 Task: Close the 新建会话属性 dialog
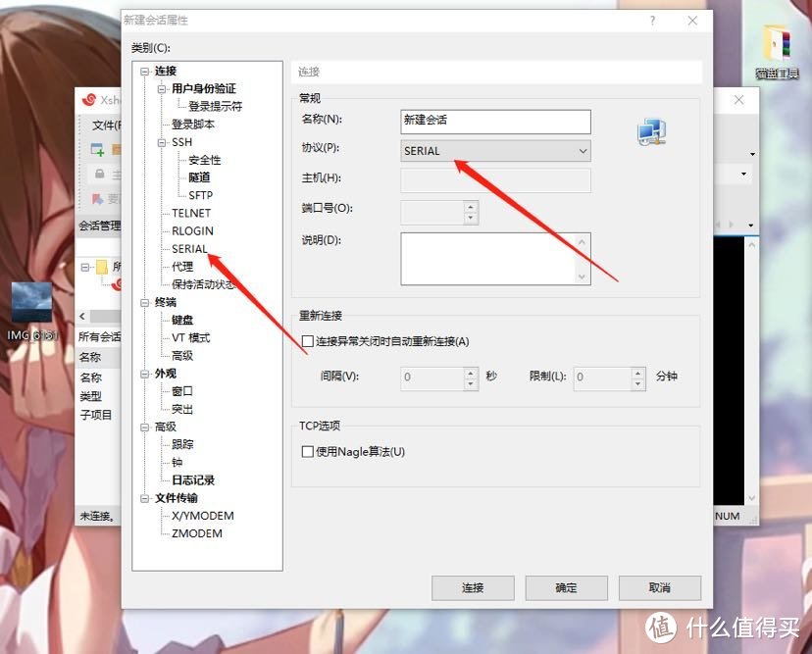pos(692,21)
